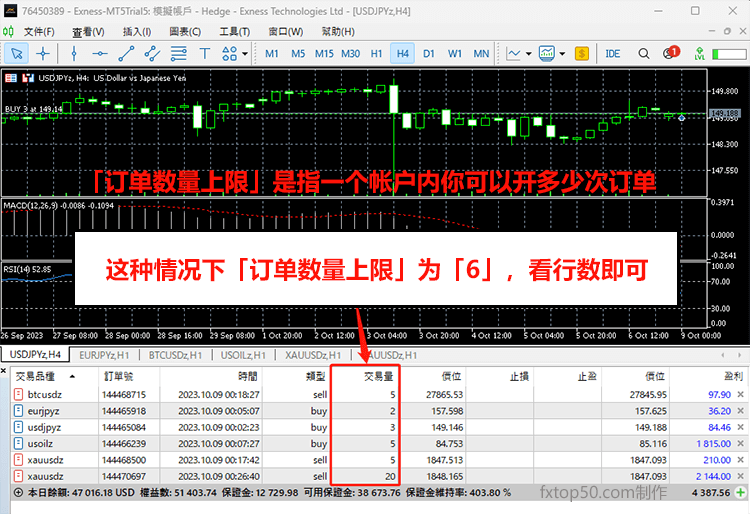Click the gold dollar trading icon
This screenshot has height=514, width=750.
[x=582, y=54]
